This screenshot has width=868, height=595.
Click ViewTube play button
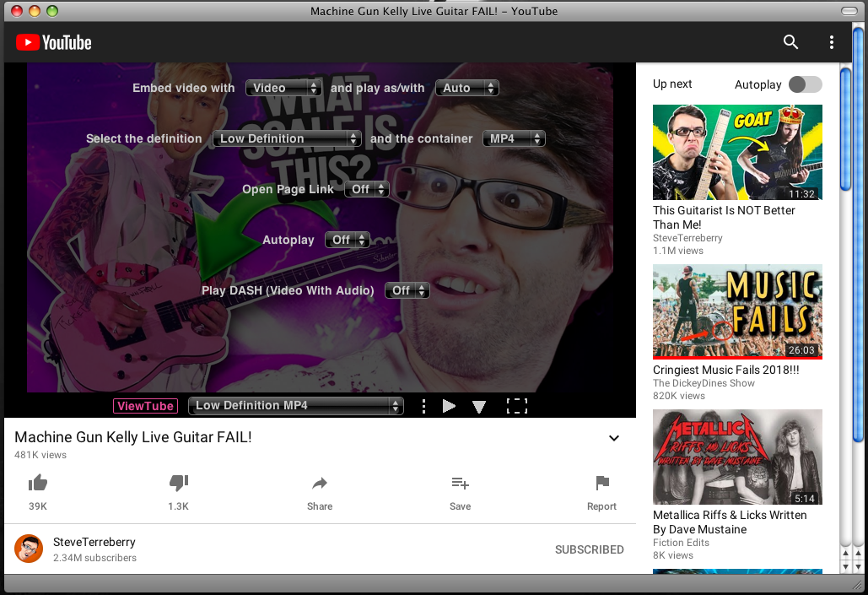point(449,406)
